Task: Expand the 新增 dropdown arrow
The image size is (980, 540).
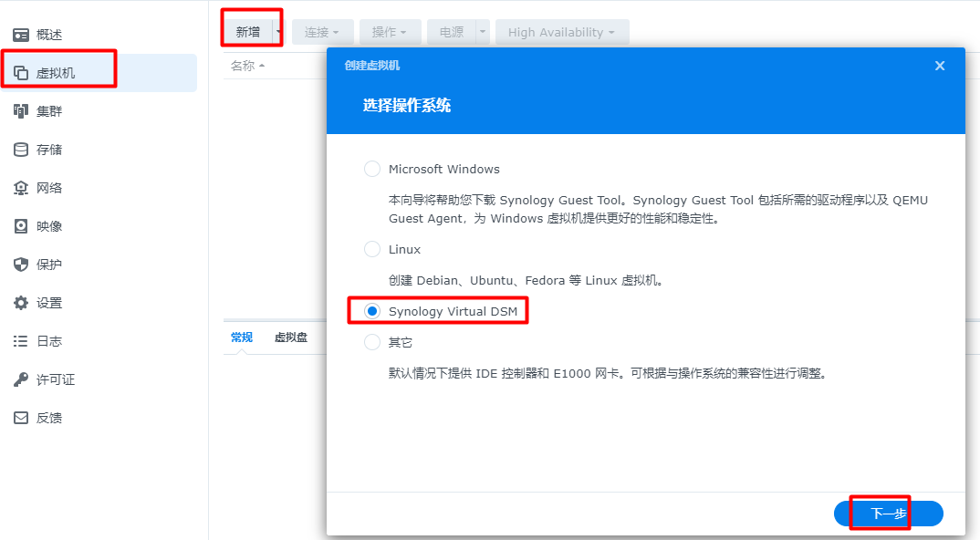Action: pos(278,32)
